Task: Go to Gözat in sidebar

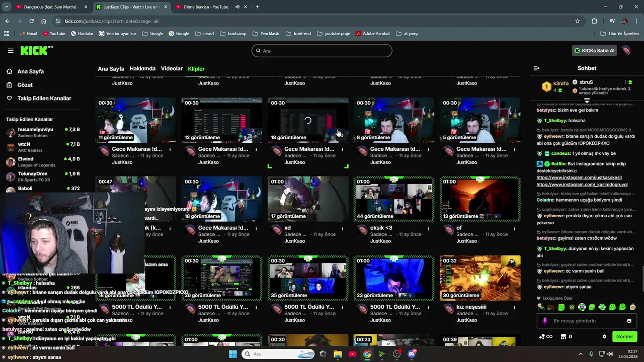Action: tap(25, 85)
